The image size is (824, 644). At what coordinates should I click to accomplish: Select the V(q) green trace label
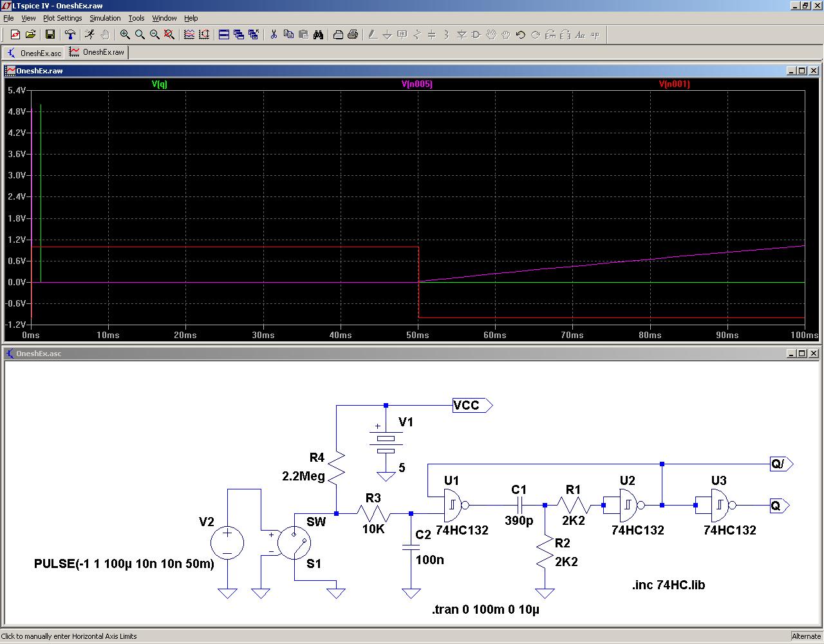pos(159,84)
